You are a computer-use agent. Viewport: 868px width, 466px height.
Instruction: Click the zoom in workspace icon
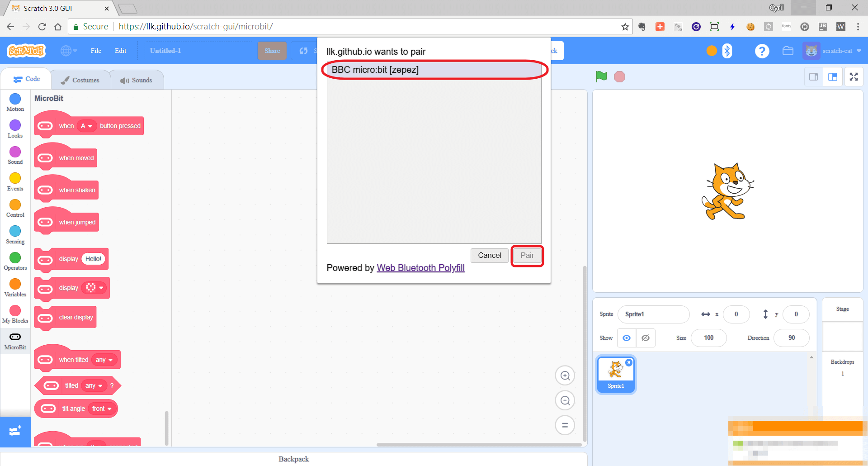[x=565, y=376]
